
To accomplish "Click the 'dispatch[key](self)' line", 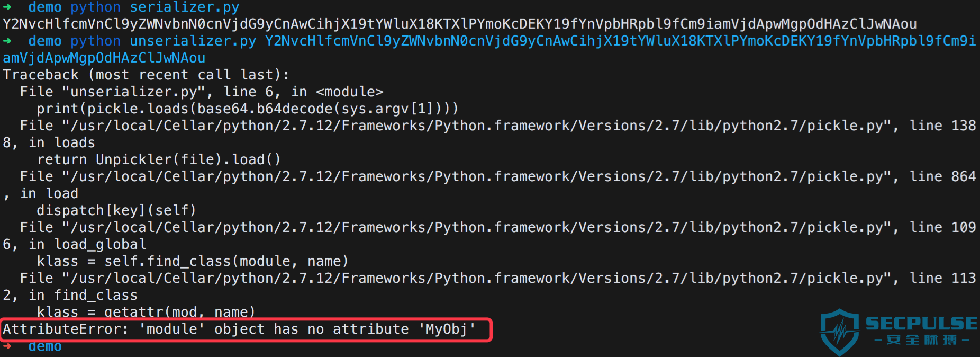I will 116,211.
